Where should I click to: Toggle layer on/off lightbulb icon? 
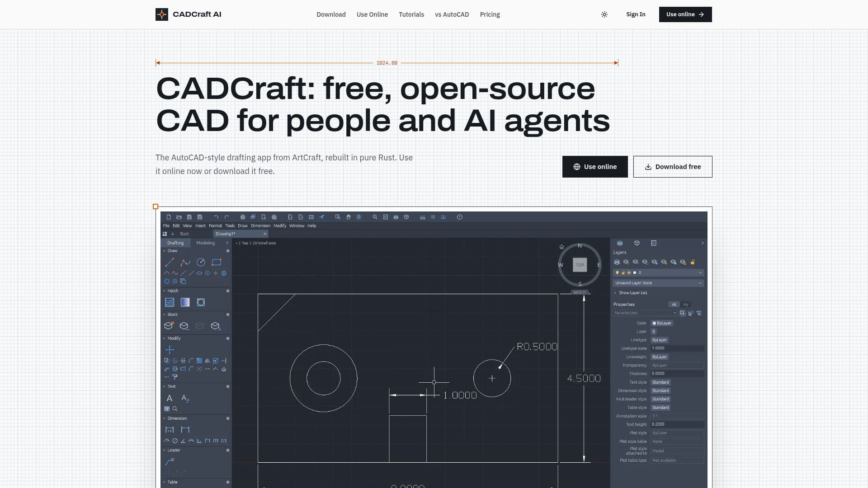click(x=617, y=273)
